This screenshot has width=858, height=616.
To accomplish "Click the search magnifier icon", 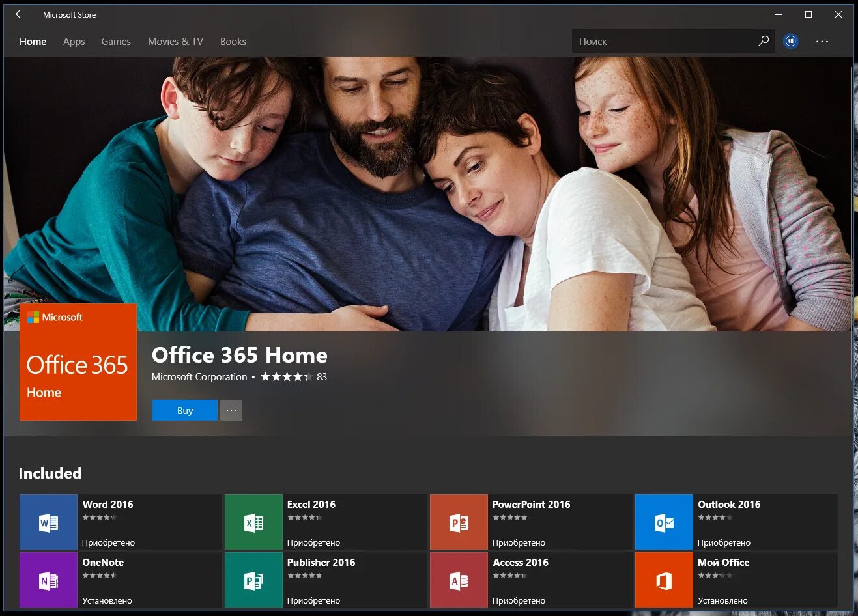I will click(764, 41).
